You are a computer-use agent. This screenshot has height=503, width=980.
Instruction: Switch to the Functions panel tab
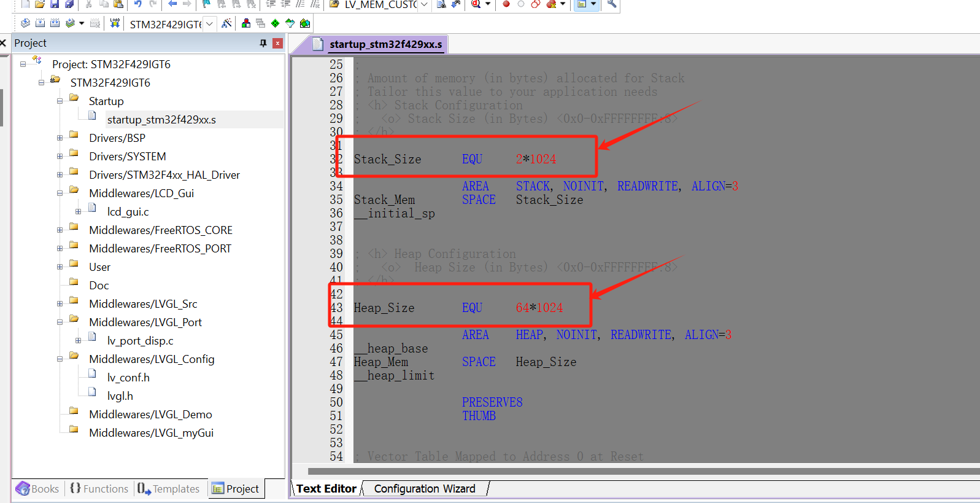click(99, 489)
